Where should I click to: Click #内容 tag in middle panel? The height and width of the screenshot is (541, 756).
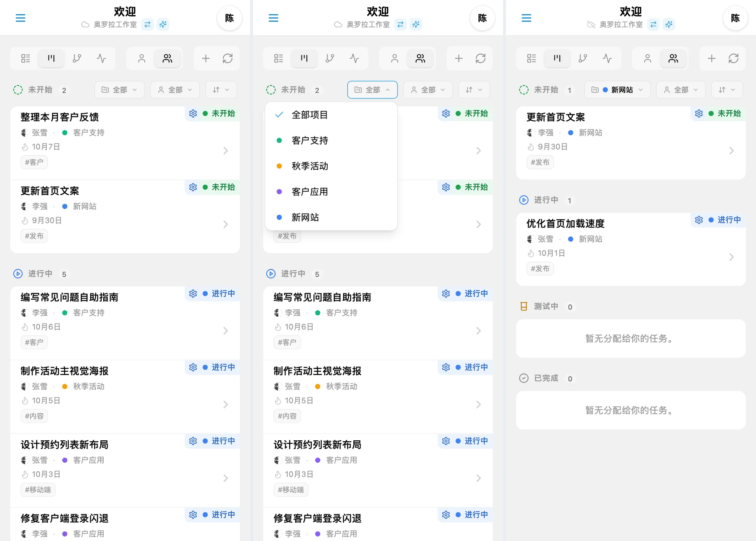coord(287,416)
